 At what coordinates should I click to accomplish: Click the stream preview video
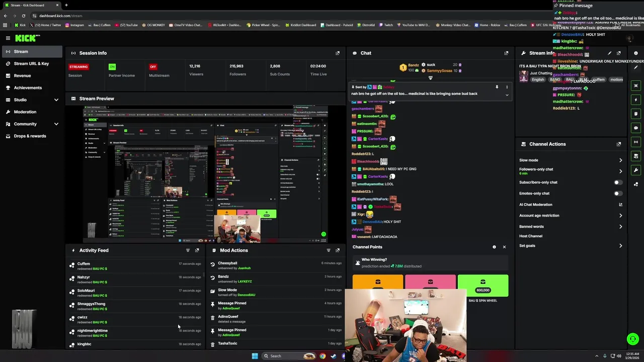pyautogui.click(x=205, y=174)
